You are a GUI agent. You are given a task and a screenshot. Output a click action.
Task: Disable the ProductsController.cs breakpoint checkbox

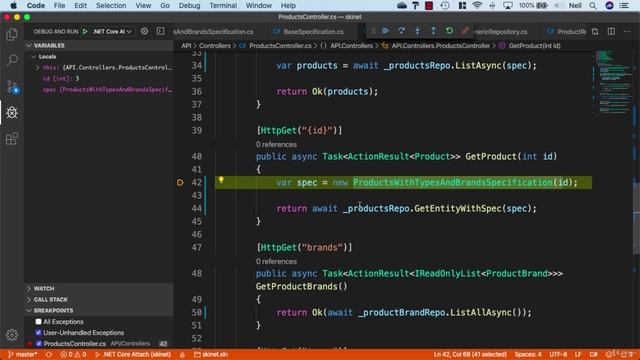[x=39, y=344]
